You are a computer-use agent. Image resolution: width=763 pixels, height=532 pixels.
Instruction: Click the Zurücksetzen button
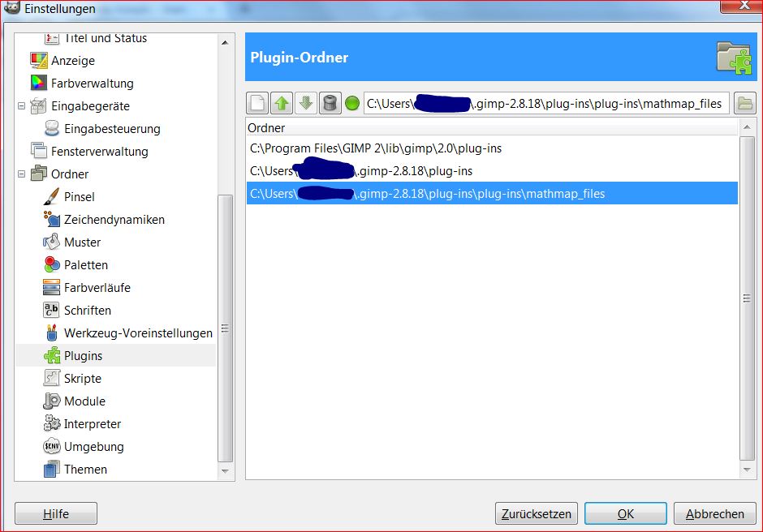click(x=537, y=513)
